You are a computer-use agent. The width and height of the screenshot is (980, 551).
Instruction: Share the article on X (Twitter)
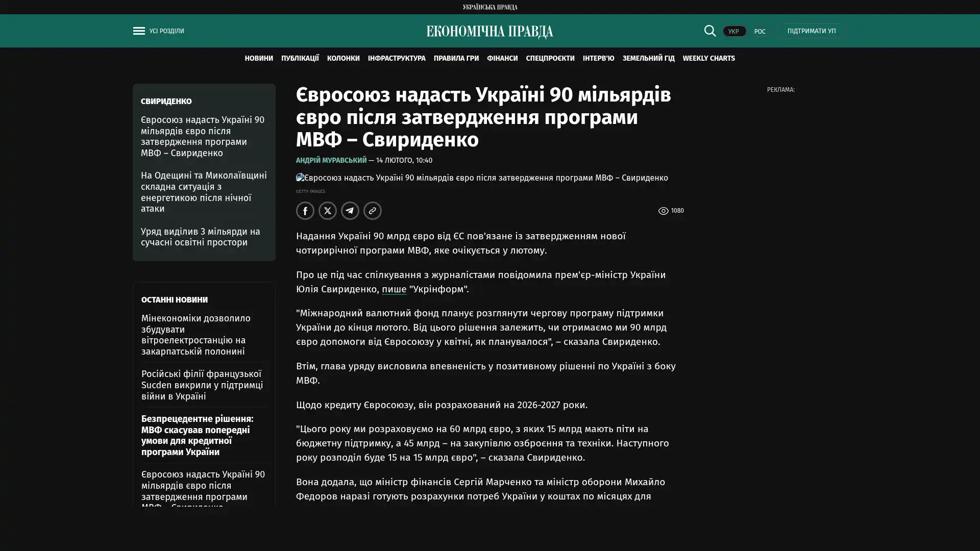[328, 211]
